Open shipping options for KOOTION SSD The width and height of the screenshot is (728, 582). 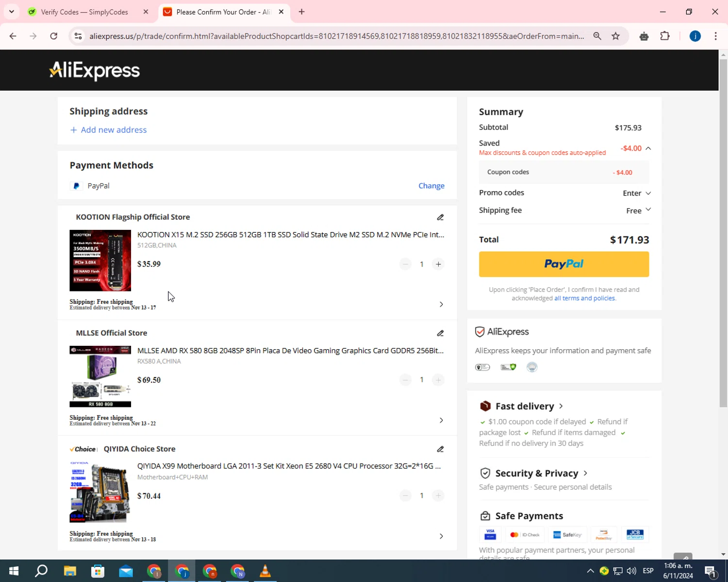point(441,305)
